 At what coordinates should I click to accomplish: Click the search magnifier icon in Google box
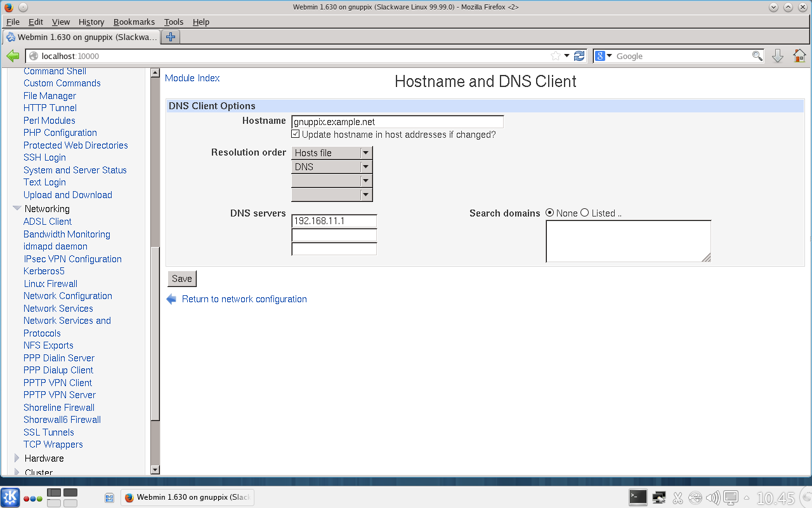[757, 56]
